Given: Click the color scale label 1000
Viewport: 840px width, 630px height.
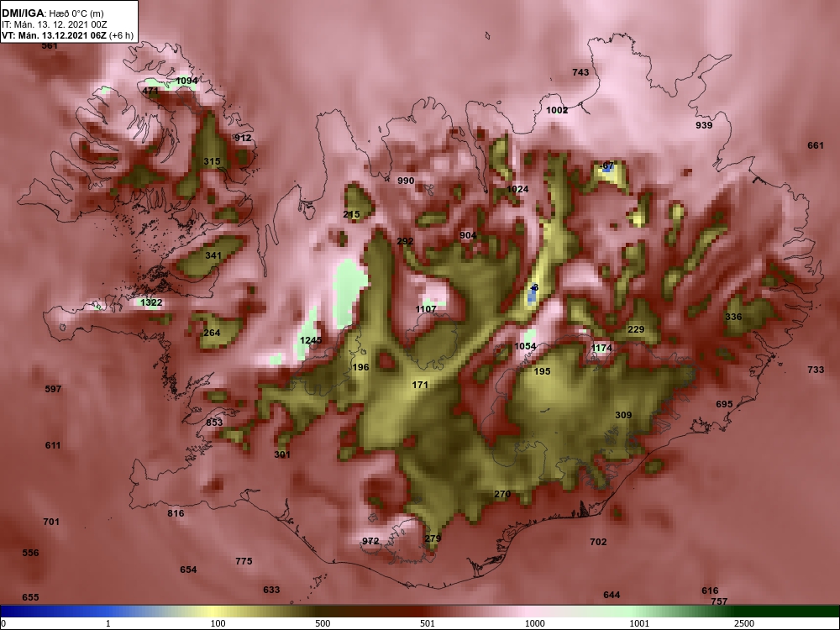Looking at the screenshot, I should point(535,623).
